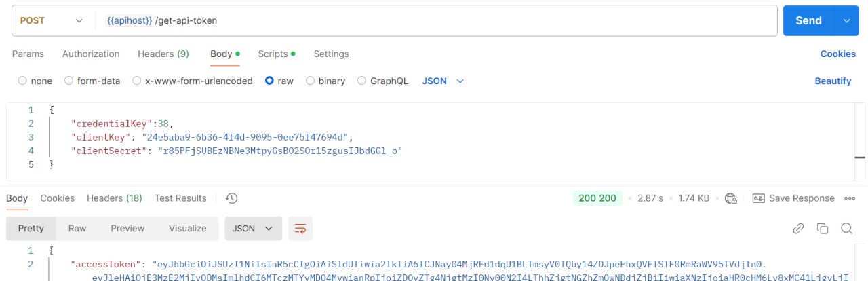
Task: Open the Headers (9) request tab
Action: 163,54
